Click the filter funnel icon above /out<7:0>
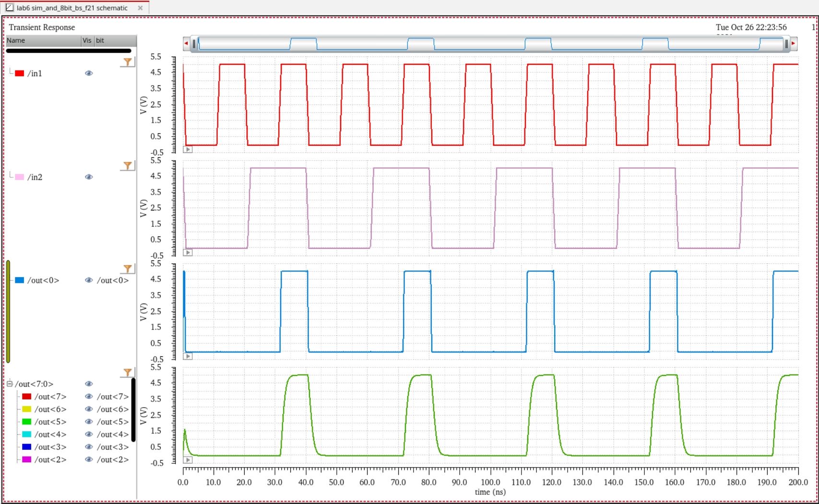Image resolution: width=819 pixels, height=504 pixels. coord(128,373)
